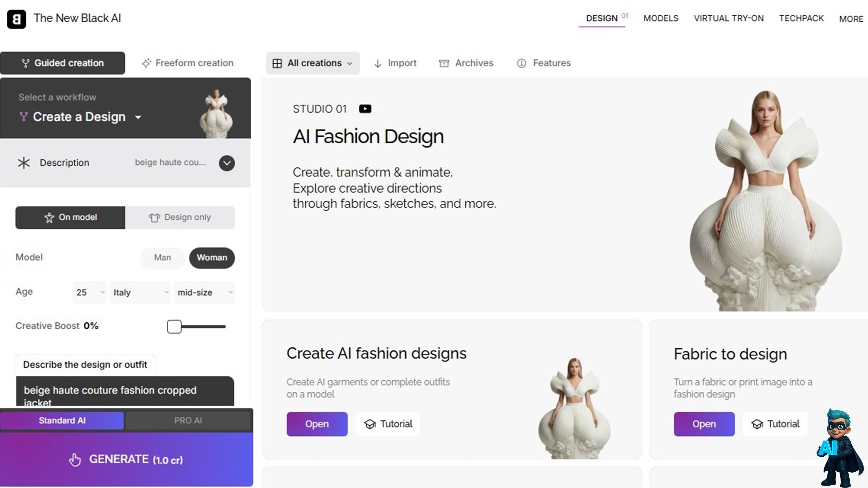View Tutorial for Create AI fashion designs

pyautogui.click(x=388, y=424)
